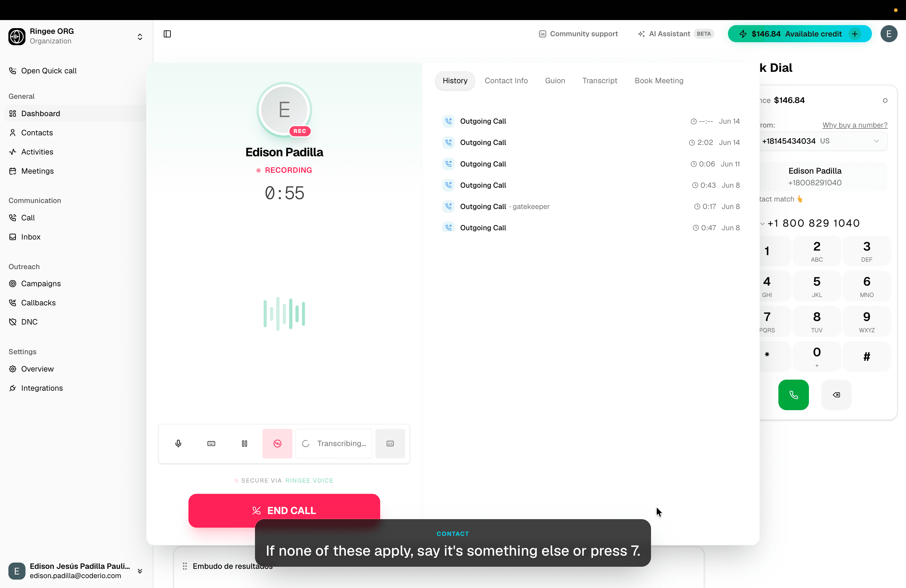Open Community support link
The width and height of the screenshot is (906, 588).
click(x=578, y=34)
